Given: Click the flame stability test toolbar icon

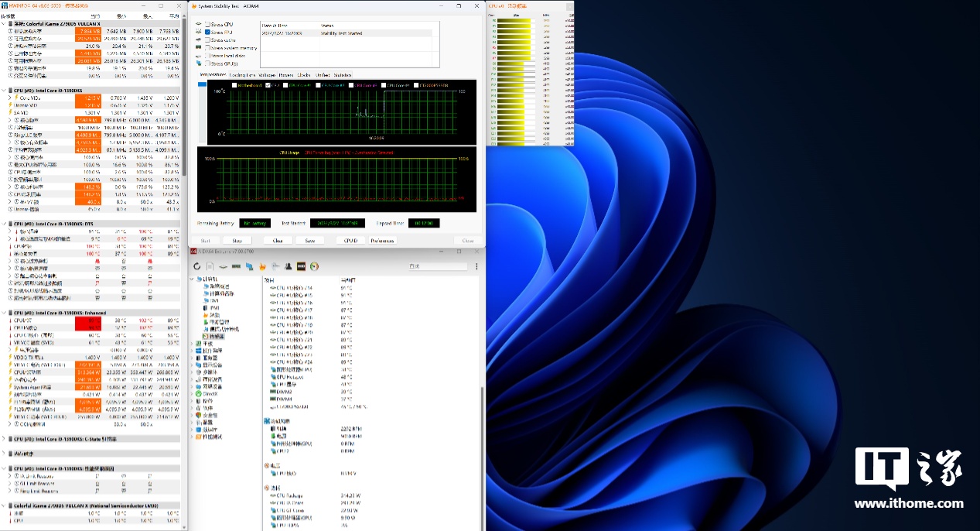Looking at the screenshot, I should 261,266.
